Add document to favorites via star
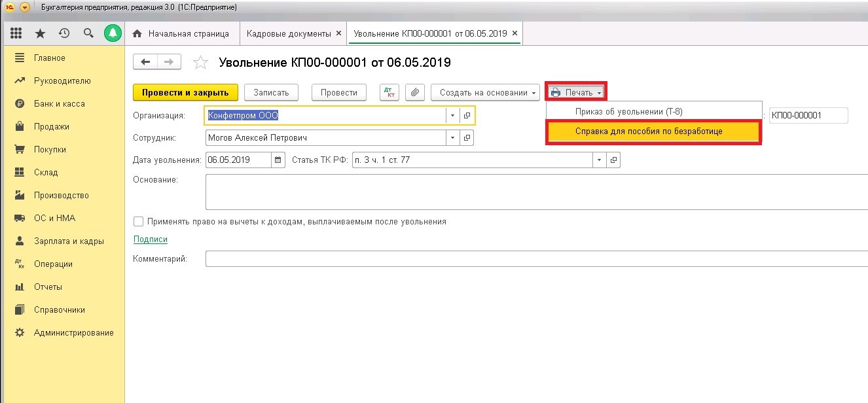 click(200, 62)
